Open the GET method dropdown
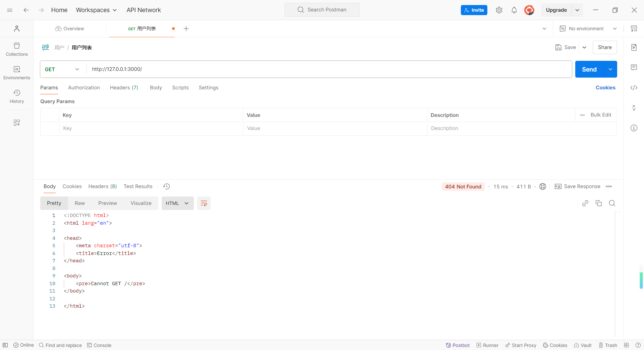The width and height of the screenshot is (644, 350). click(x=63, y=69)
